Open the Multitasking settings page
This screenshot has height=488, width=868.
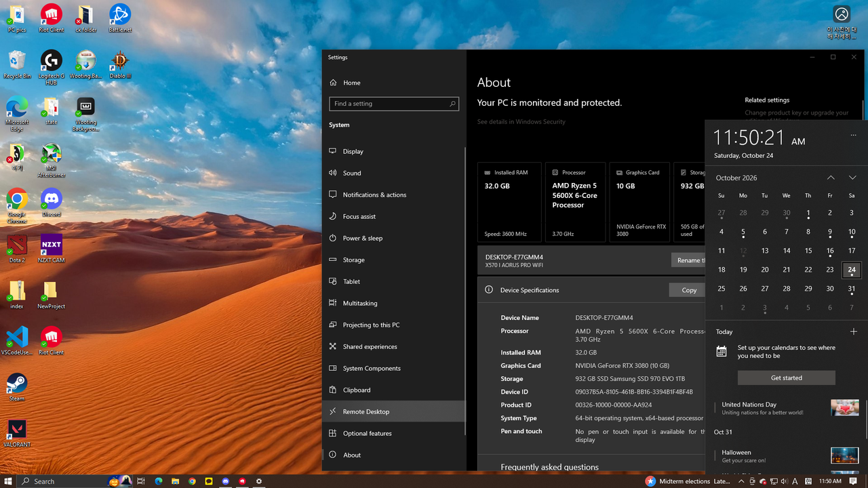pyautogui.click(x=395, y=303)
